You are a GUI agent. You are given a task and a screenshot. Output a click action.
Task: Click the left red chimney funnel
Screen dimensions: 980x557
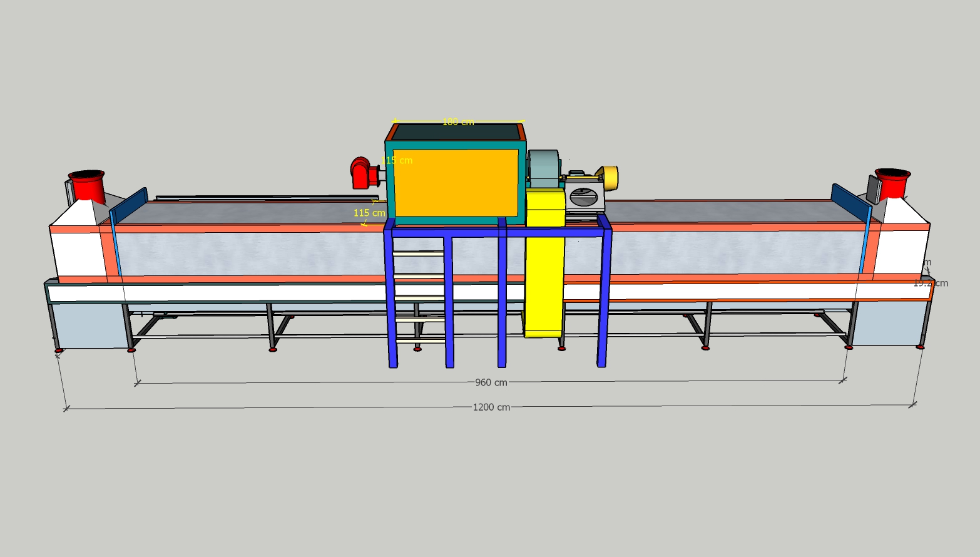pyautogui.click(x=86, y=185)
